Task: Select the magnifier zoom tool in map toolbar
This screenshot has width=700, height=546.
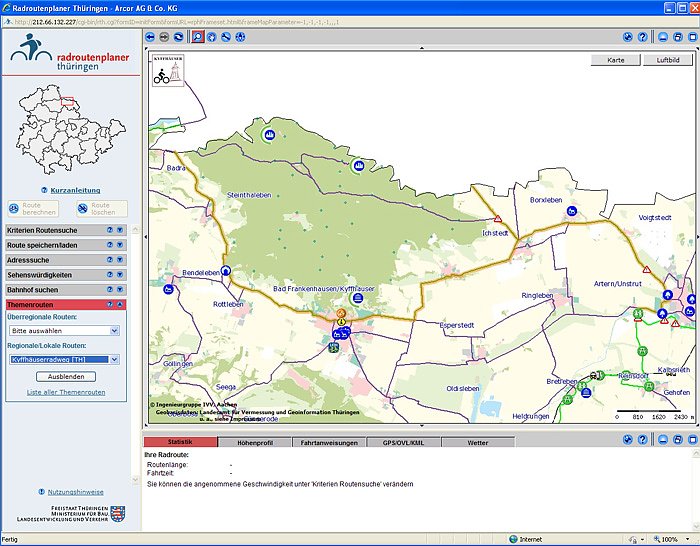Action: pyautogui.click(x=197, y=37)
